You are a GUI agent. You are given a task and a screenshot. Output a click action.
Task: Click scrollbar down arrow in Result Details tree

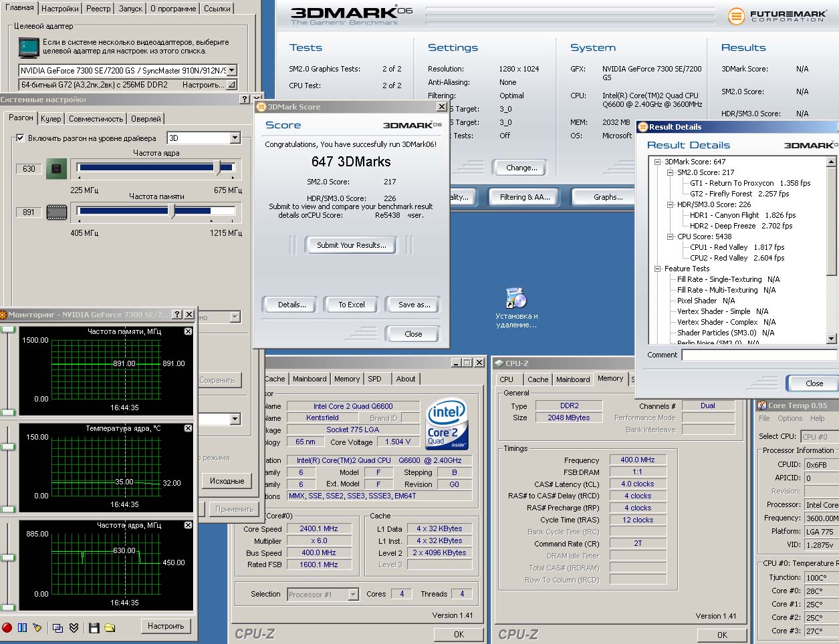point(832,339)
